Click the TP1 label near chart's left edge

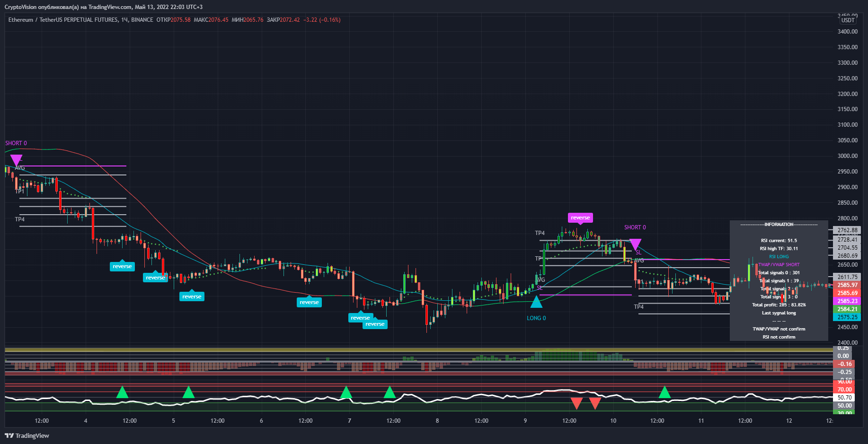click(x=19, y=192)
